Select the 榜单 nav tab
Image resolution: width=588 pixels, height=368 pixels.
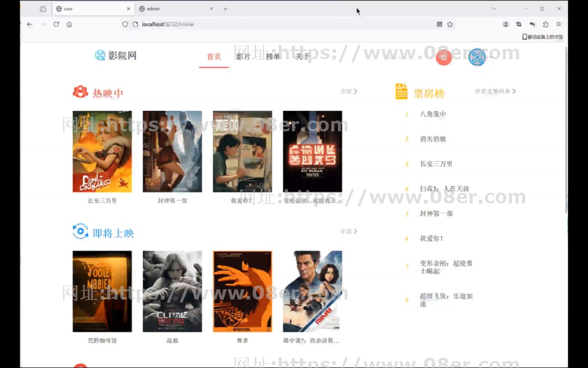(x=273, y=57)
